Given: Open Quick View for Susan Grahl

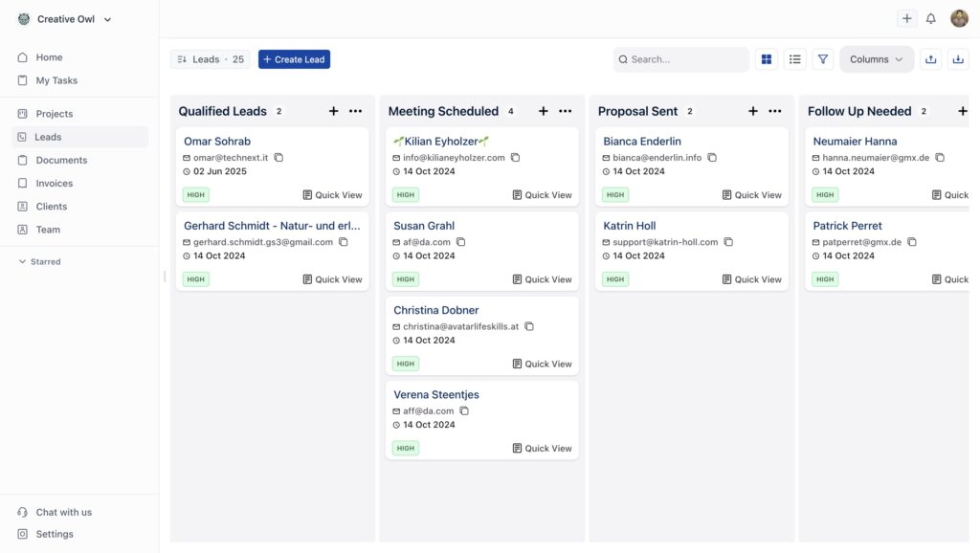Looking at the screenshot, I should tap(542, 279).
